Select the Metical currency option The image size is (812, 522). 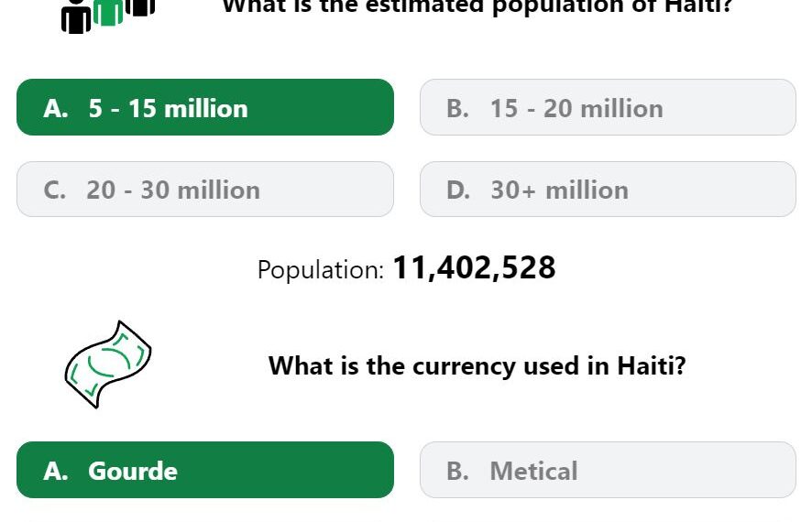pos(608,471)
